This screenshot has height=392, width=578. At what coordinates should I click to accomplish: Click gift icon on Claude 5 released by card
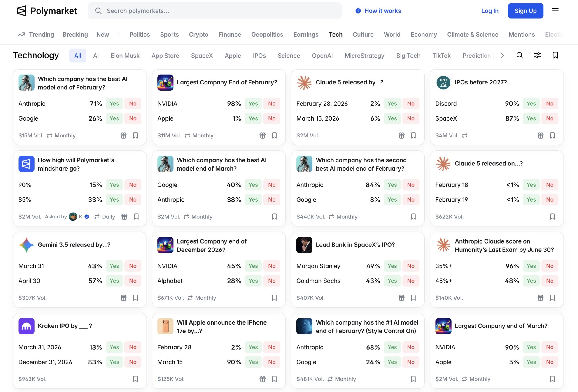coord(401,135)
